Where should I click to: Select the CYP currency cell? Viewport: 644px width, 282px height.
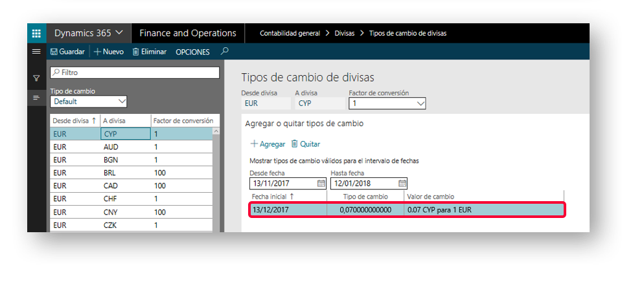tap(125, 134)
